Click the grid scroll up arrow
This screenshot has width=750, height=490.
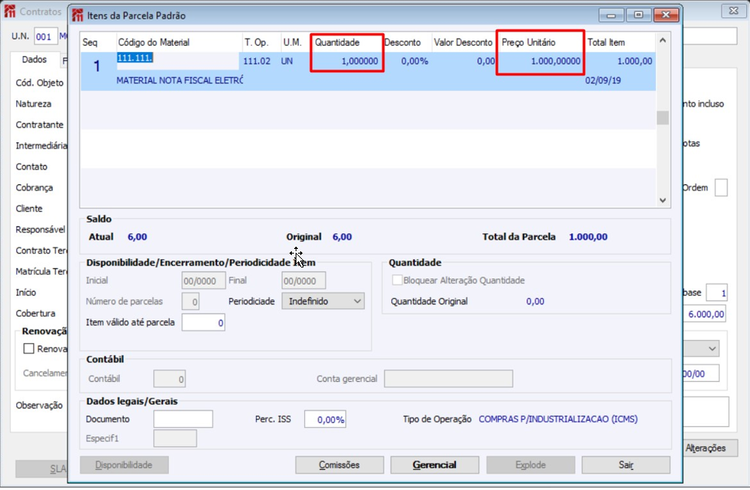pyautogui.click(x=662, y=41)
